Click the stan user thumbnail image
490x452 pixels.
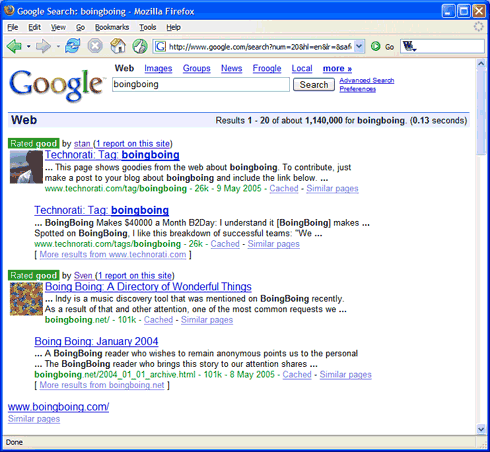click(x=26, y=167)
